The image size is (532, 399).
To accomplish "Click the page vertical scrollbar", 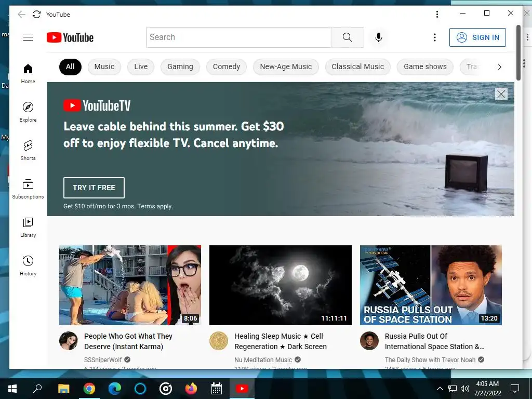I will coord(518,52).
